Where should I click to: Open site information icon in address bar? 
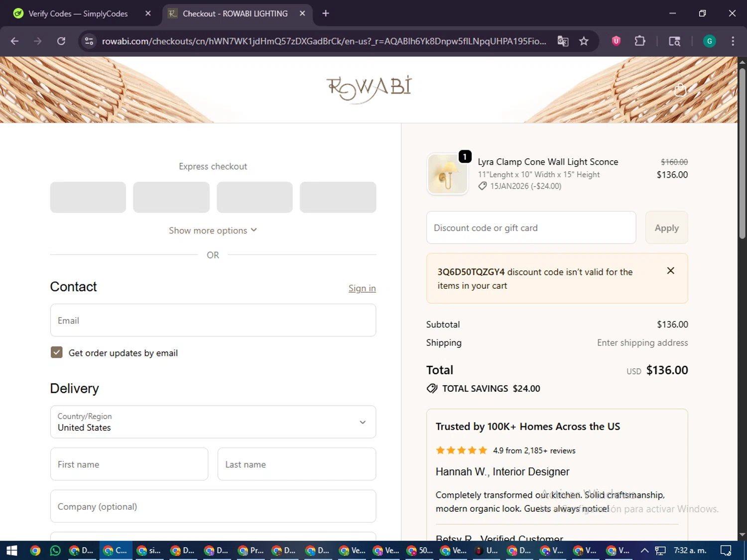pos(89,41)
